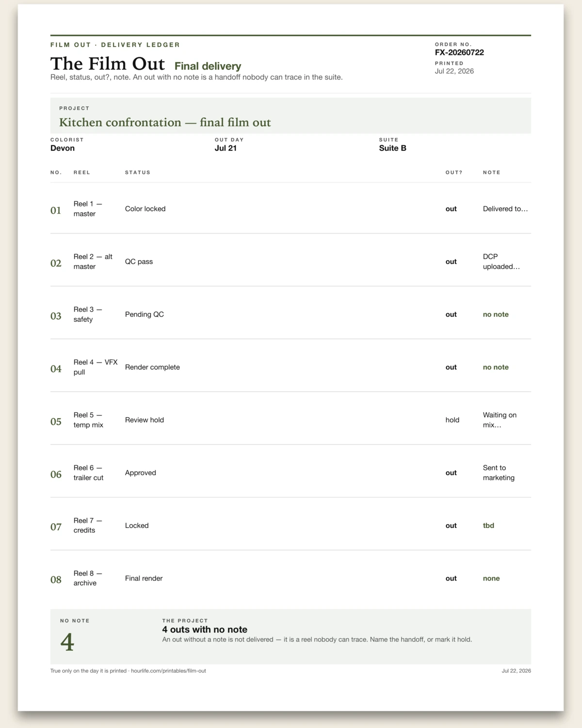This screenshot has height=728, width=582.
Task: Toggle the out status of Reel 6
Action: pyautogui.click(x=451, y=473)
